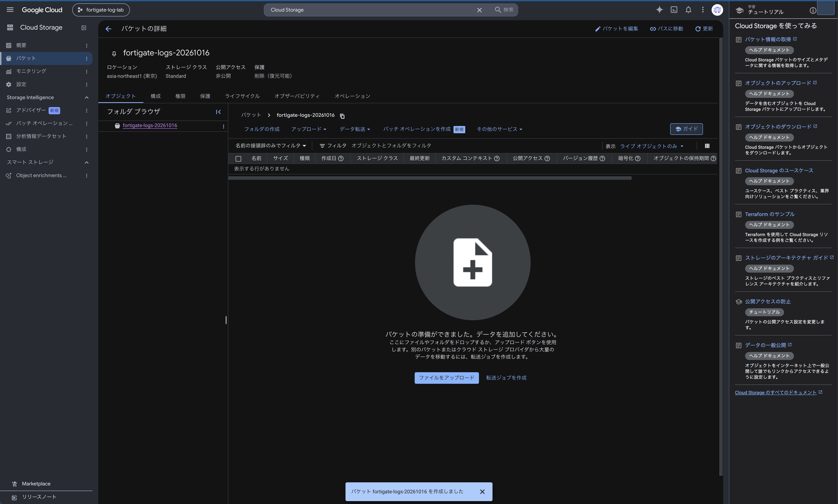The height and width of the screenshot is (504, 838).
Task: Click フォルダの作成 button
Action: [x=262, y=129]
